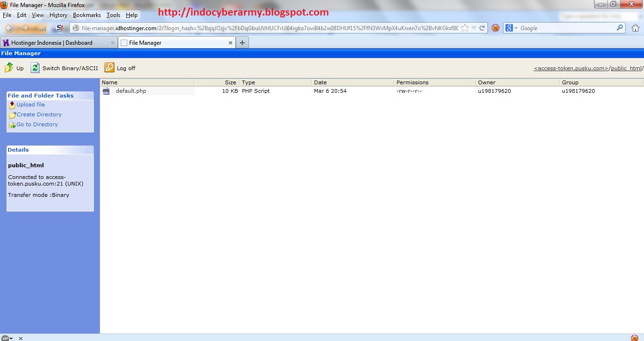Click the 10 KB size value
The width and height of the screenshot is (644, 341).
click(230, 91)
